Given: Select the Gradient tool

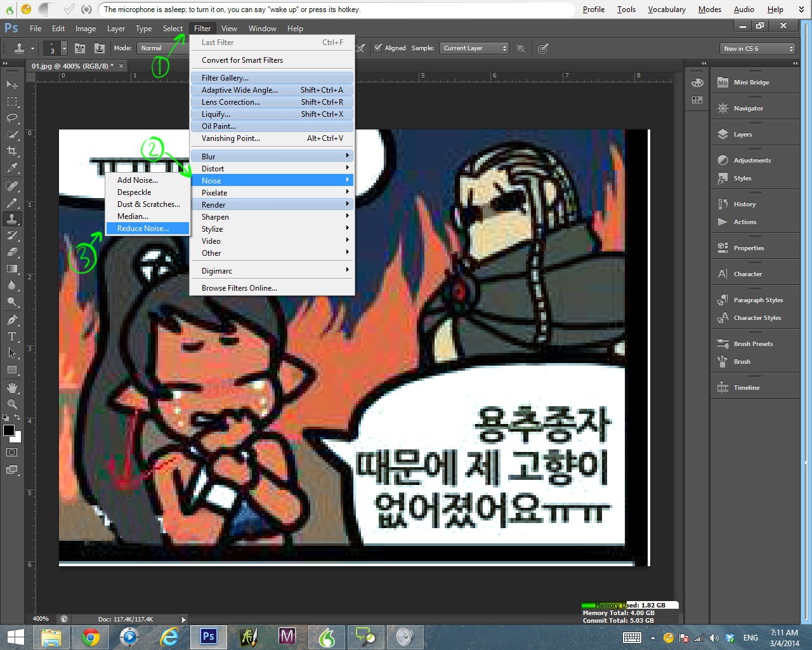Looking at the screenshot, I should [x=12, y=269].
